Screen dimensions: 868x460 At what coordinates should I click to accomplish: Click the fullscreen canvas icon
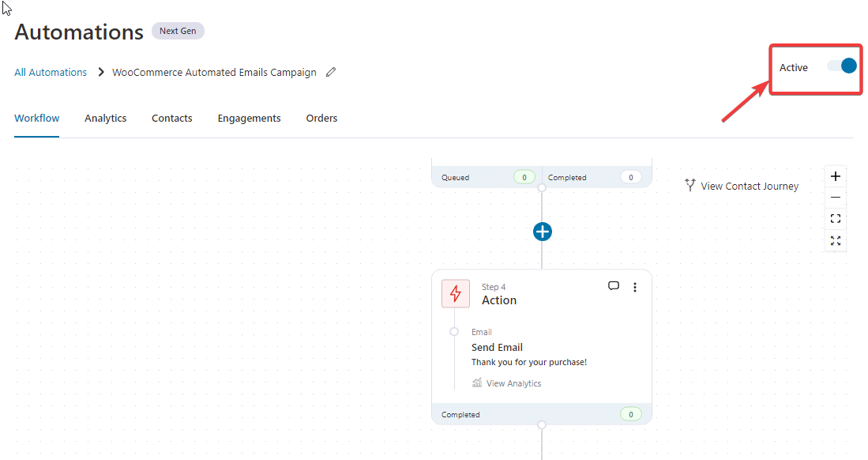(836, 240)
